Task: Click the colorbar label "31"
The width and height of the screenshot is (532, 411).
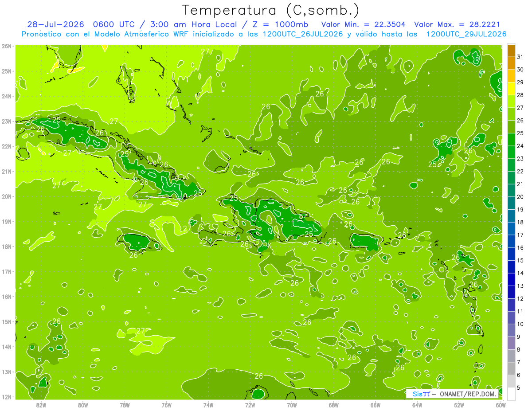Action: [520, 57]
